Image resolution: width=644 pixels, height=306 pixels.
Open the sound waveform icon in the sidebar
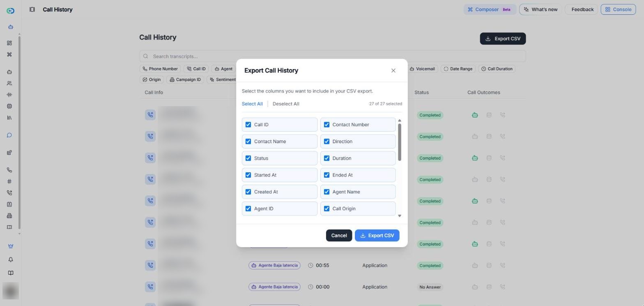[x=9, y=95]
